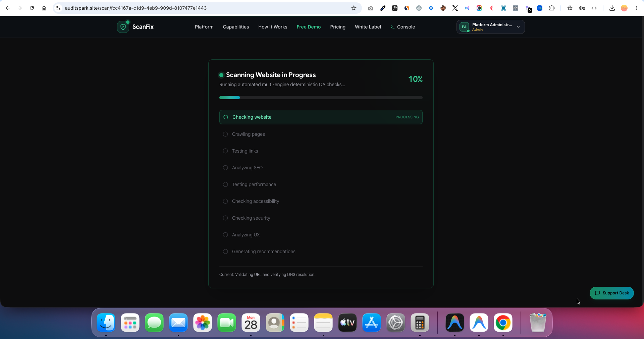This screenshot has height=339, width=644.
Task: Click the code brackets extension icon
Action: [x=594, y=8]
